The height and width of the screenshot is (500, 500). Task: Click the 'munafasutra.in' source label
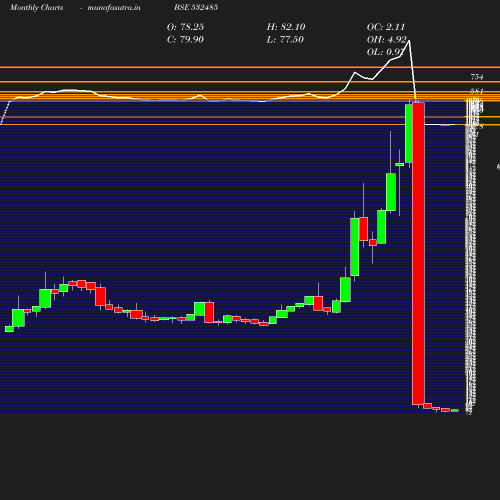coord(114,7)
